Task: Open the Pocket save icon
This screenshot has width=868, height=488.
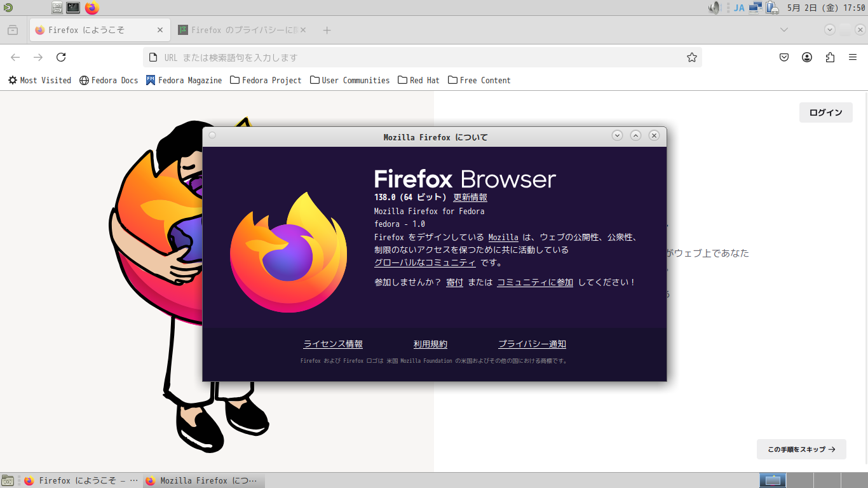Action: click(784, 57)
